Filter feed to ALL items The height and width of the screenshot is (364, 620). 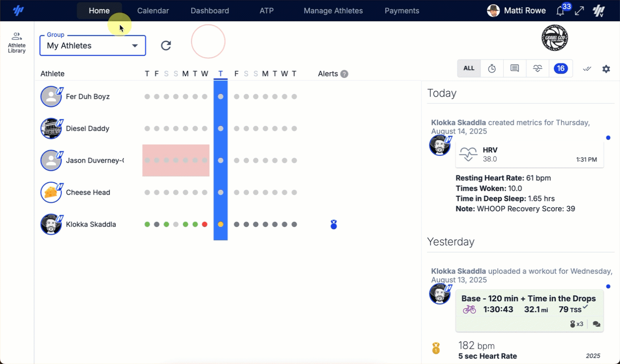(469, 69)
